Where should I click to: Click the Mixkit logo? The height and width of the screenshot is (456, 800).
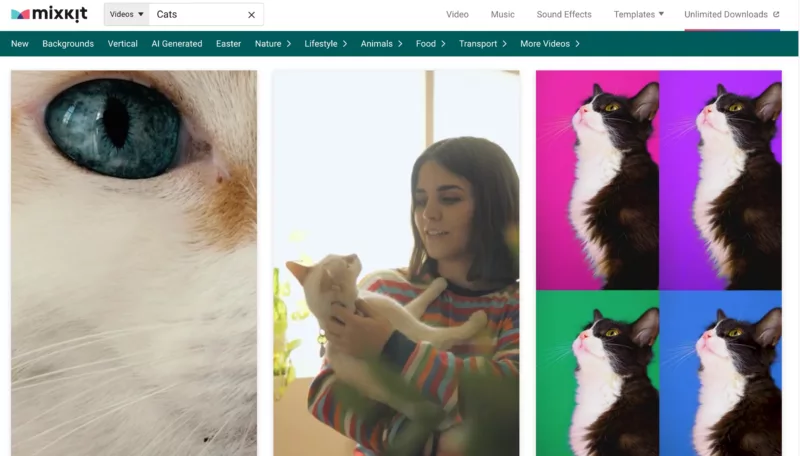49,14
